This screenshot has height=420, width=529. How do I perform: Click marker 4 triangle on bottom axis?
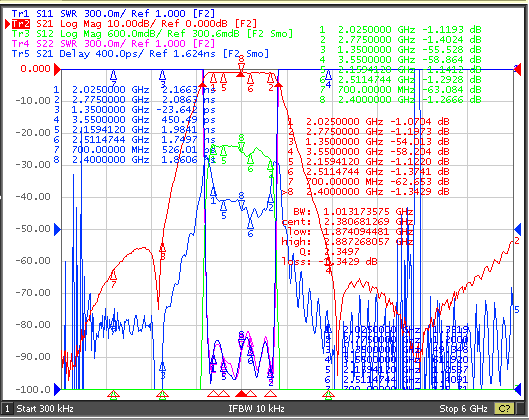click(x=328, y=394)
